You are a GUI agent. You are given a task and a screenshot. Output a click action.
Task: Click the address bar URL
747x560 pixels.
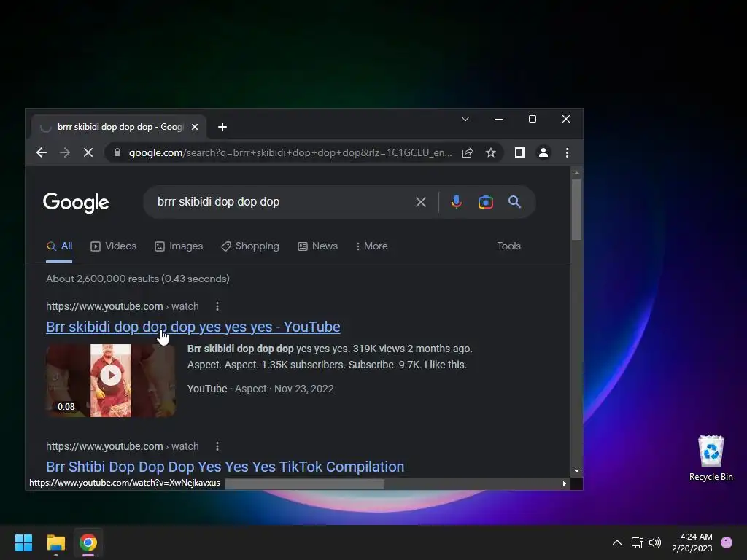click(290, 152)
